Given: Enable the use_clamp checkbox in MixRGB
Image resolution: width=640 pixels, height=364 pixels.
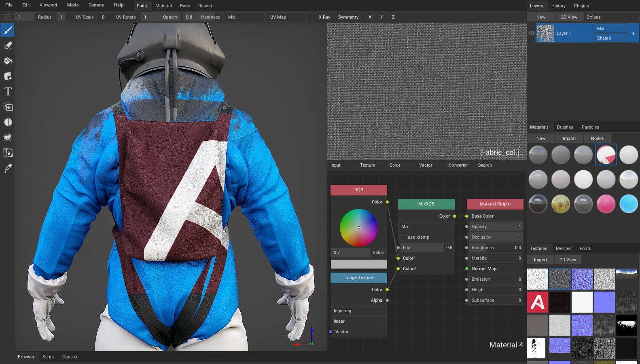Looking at the screenshot, I should [403, 237].
